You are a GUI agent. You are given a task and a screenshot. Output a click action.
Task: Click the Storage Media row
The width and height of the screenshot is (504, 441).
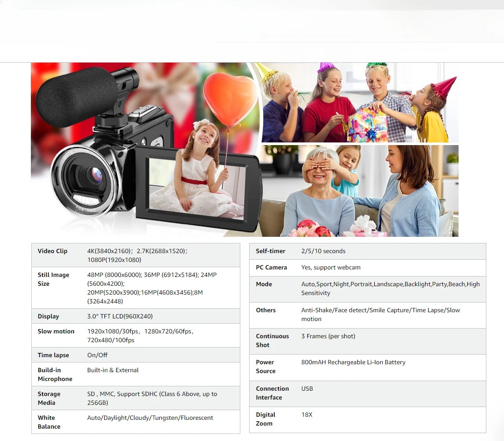coord(132,398)
